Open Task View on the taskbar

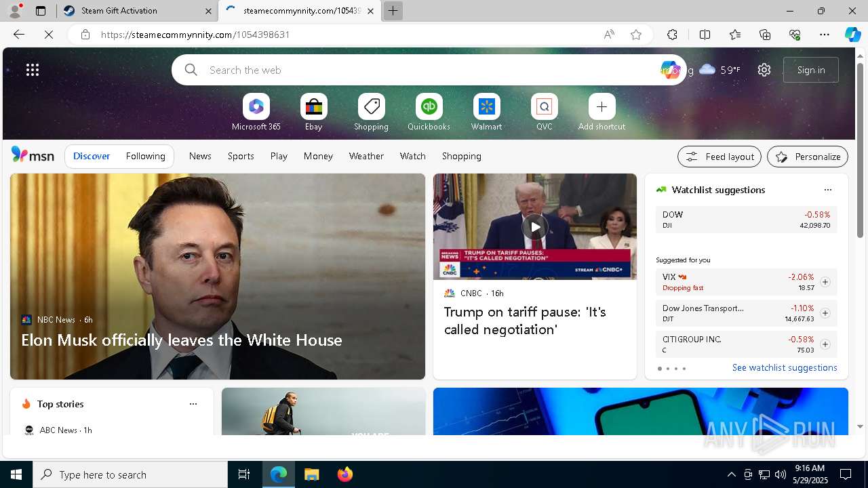coord(244,474)
